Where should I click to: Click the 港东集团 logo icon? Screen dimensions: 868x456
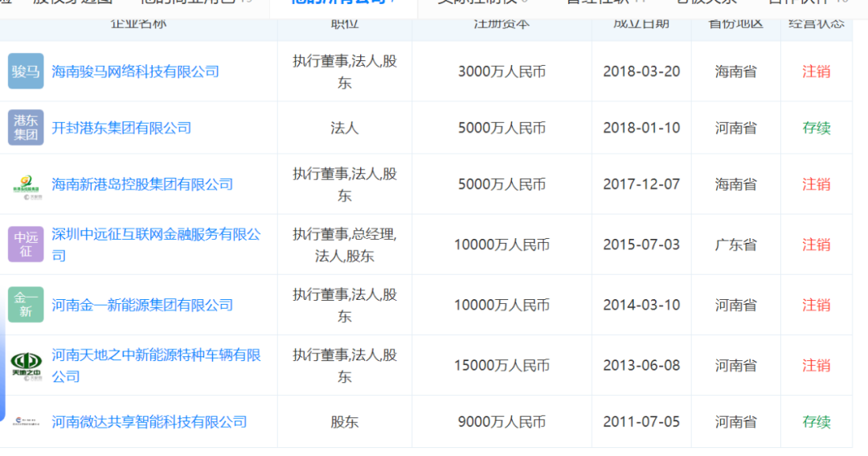pos(26,127)
